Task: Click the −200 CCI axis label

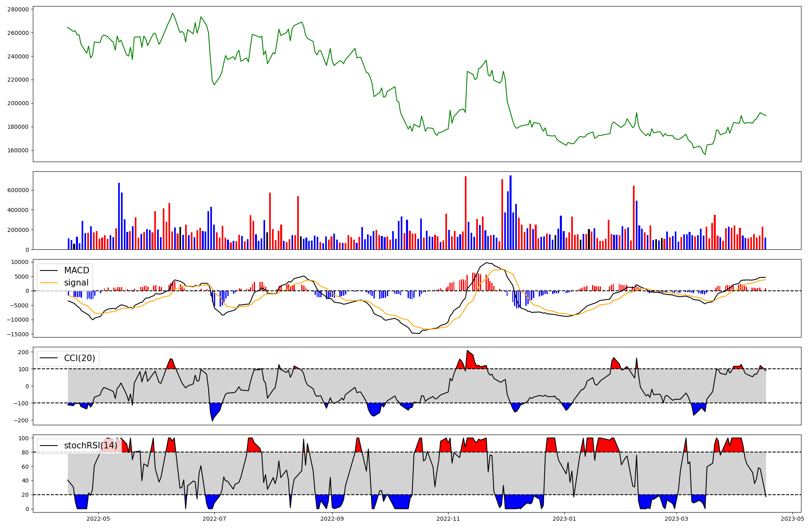Action: (x=21, y=421)
